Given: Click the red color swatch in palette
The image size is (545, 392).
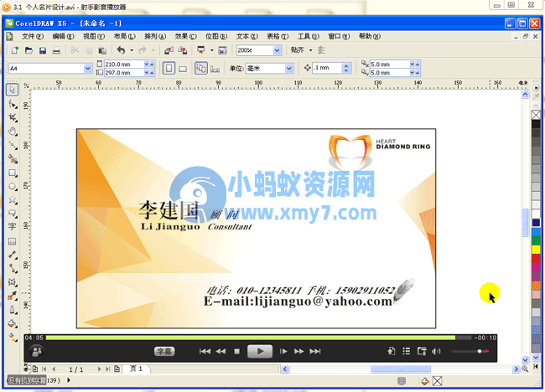Looking at the screenshot, I should [x=536, y=258].
